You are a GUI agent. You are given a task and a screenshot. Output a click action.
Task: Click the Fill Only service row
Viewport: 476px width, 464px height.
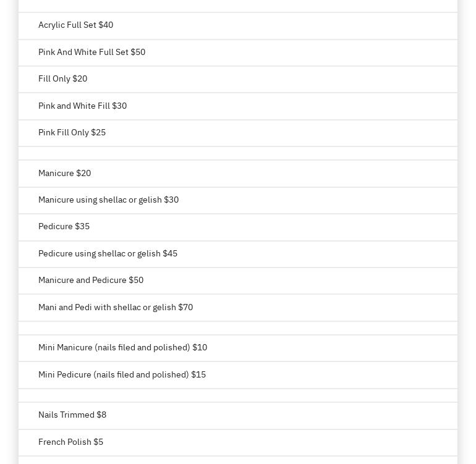62,79
